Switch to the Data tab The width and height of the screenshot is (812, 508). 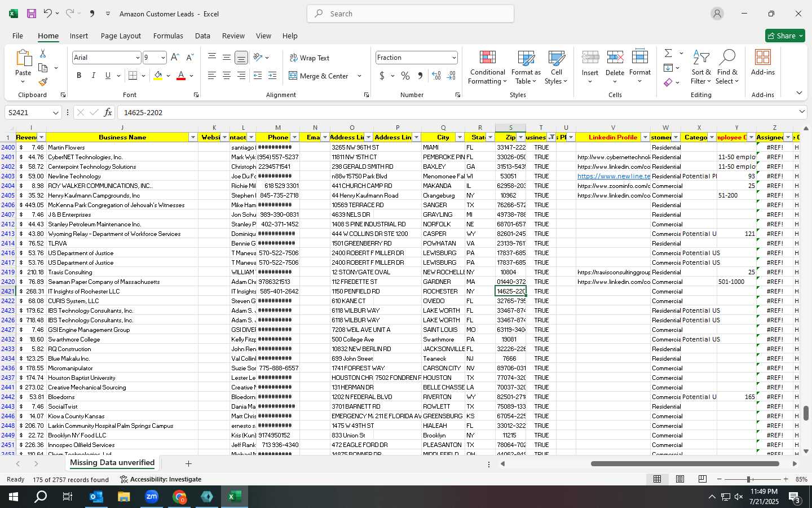202,36
